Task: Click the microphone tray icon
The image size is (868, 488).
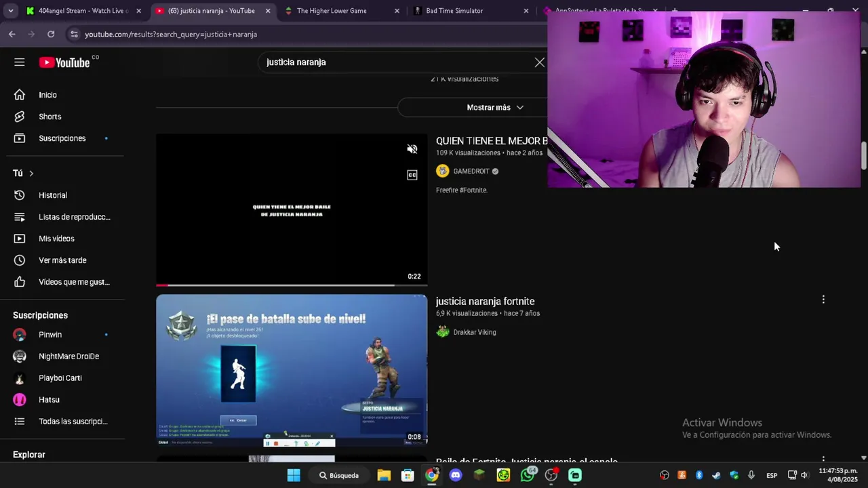Action: pyautogui.click(x=751, y=475)
